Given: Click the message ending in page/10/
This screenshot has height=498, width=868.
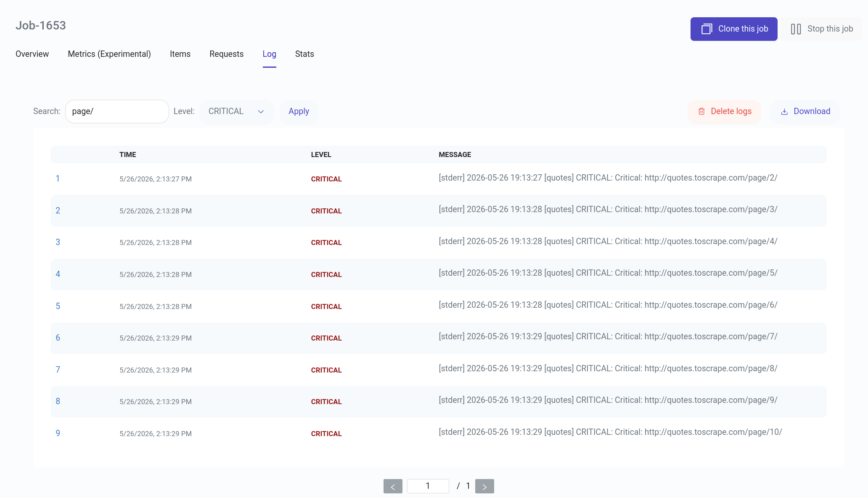Looking at the screenshot, I should point(610,432).
